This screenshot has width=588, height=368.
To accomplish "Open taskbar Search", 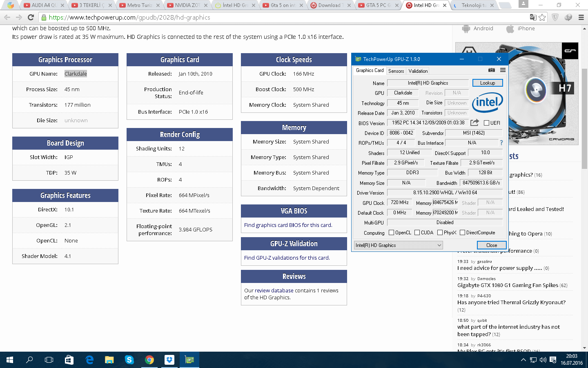I will [x=29, y=360].
